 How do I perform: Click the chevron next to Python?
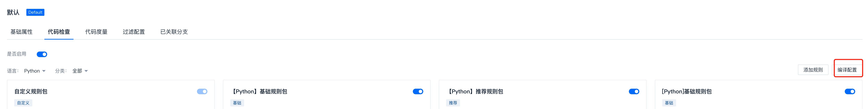[44, 70]
